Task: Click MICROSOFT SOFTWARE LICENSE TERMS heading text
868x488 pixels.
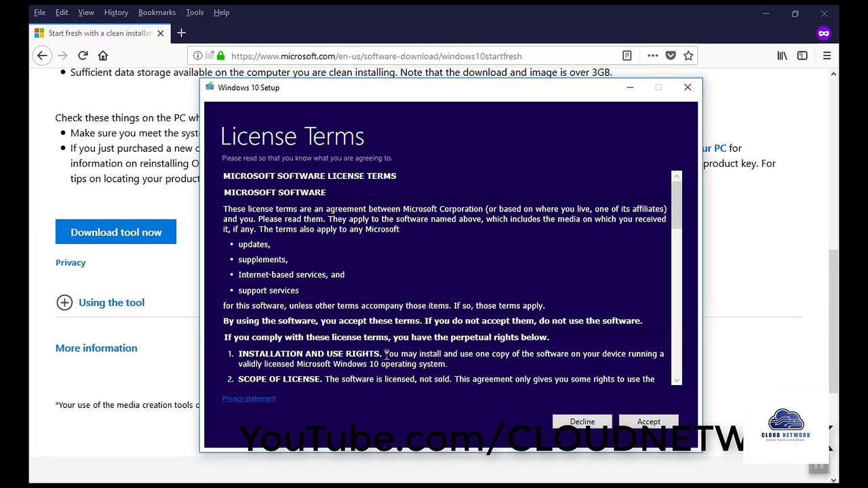Action: pyautogui.click(x=310, y=176)
